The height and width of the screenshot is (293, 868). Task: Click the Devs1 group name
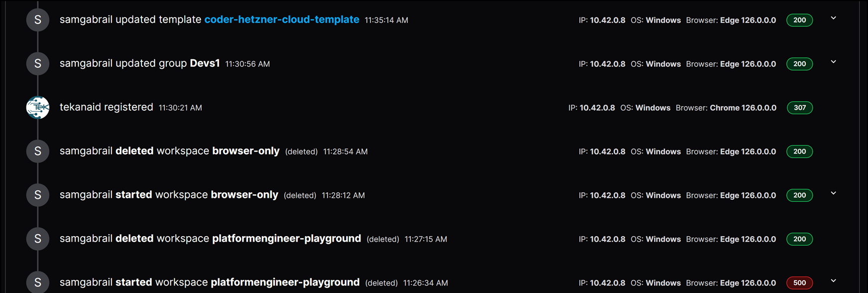click(205, 64)
